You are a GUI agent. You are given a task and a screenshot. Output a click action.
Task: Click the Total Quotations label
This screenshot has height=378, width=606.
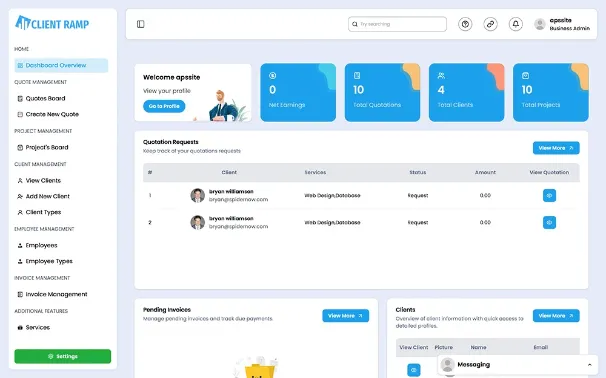[377, 105]
